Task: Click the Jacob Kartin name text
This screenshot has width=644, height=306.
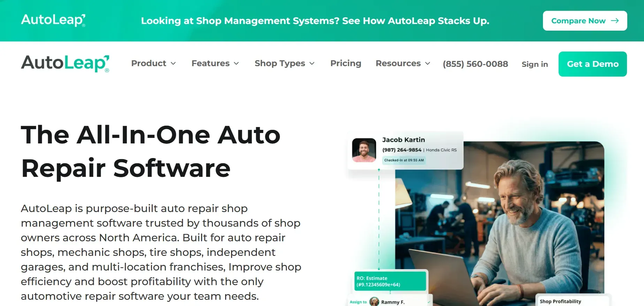Action: [x=404, y=140]
